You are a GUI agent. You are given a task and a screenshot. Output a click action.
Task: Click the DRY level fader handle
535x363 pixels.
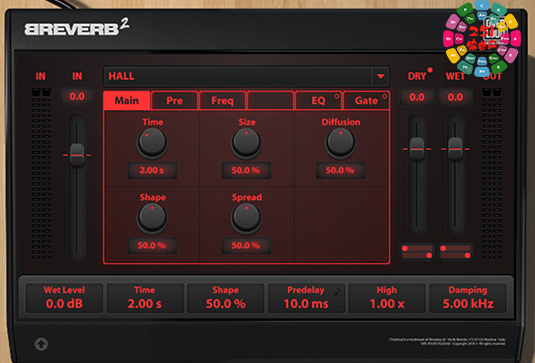click(417, 149)
